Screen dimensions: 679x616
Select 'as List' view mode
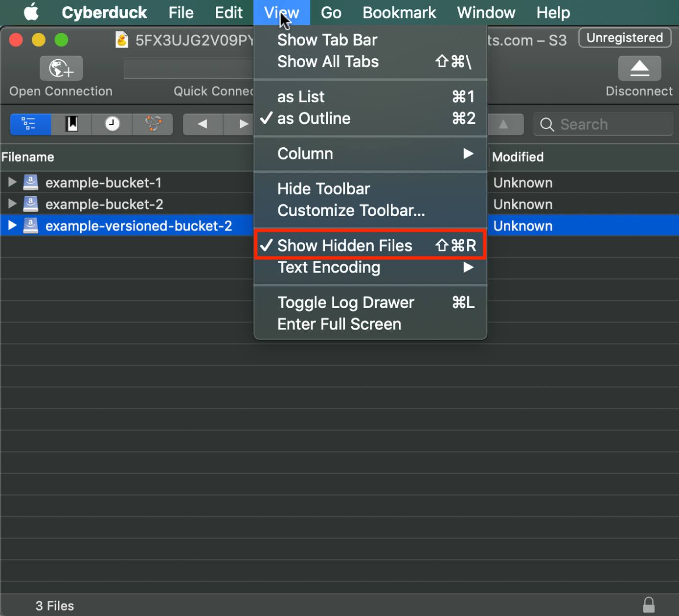coord(301,96)
